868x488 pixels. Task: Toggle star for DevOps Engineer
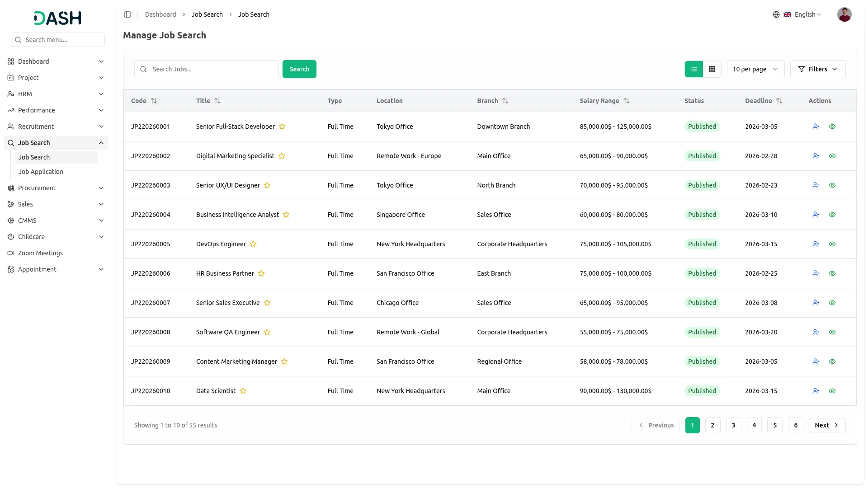click(253, 244)
